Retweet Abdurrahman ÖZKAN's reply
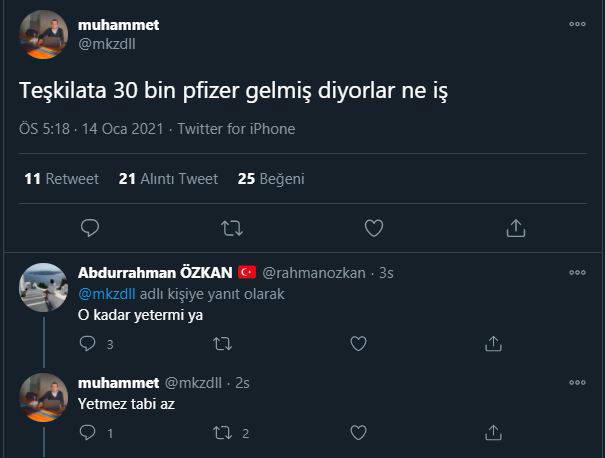Image resolution: width=605 pixels, height=458 pixels. click(x=223, y=343)
